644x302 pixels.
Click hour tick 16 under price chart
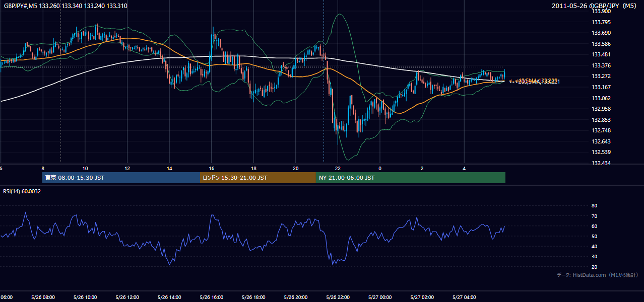[x=212, y=168]
